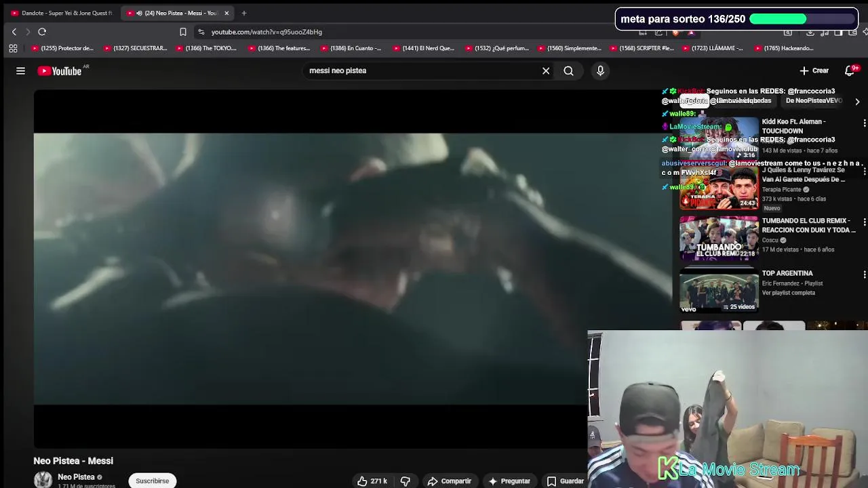The height and width of the screenshot is (488, 868).
Task: Open Neo Pistea channel name link
Action: [x=76, y=477]
